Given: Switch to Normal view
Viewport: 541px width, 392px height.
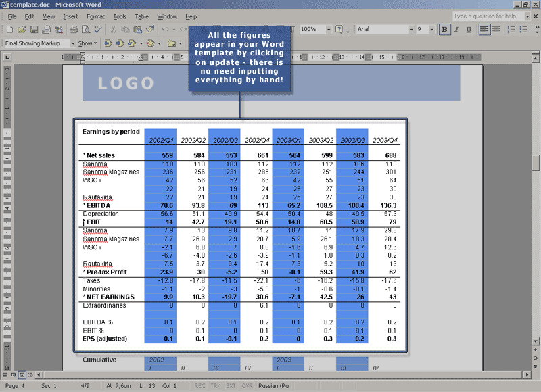Looking at the screenshot, I should pyautogui.click(x=5, y=374).
